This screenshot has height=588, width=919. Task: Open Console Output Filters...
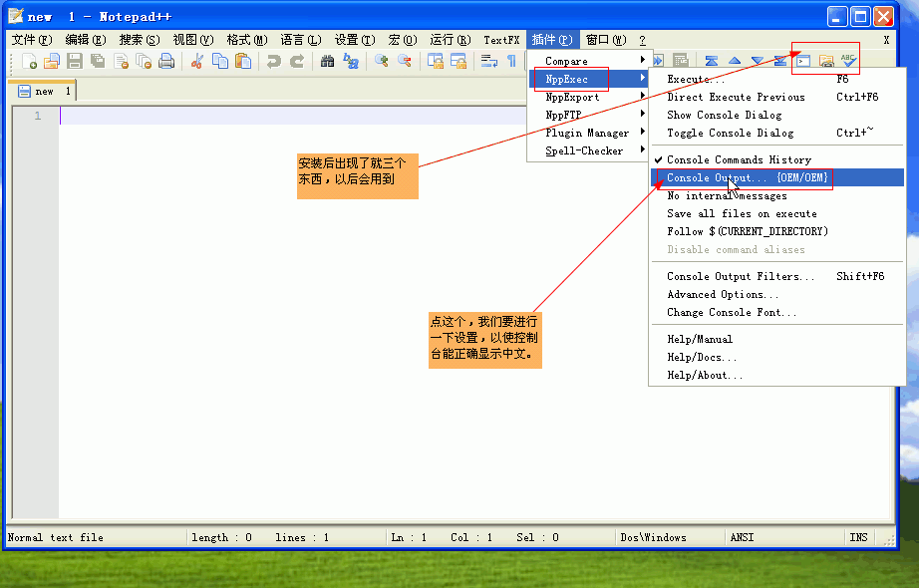point(776,276)
